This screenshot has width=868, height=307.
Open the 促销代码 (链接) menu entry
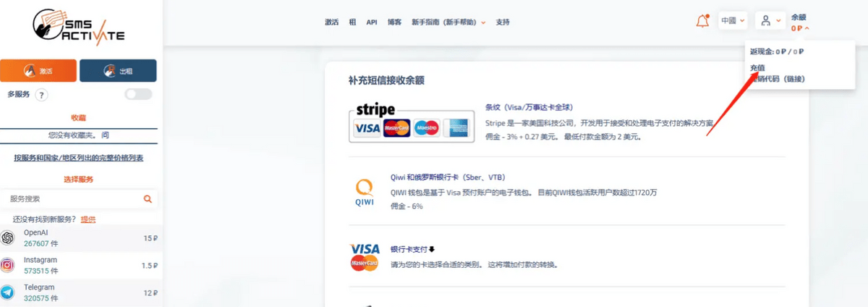coord(777,79)
